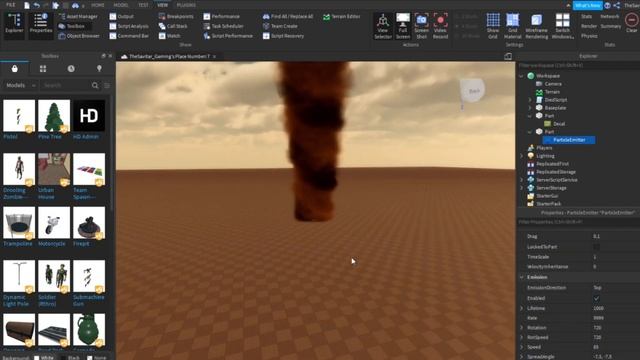The width and height of the screenshot is (640, 360).
Task: Enable Wireframe Rendering
Action: tap(536, 26)
